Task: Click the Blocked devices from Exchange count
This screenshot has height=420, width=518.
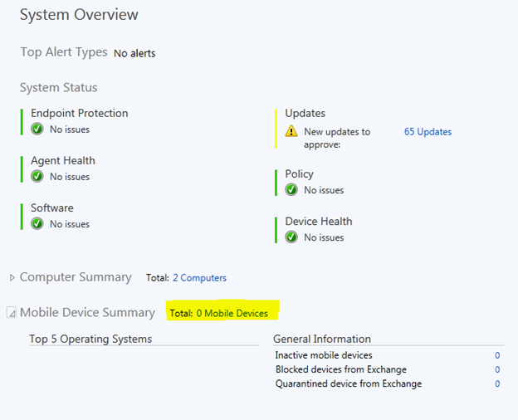Action: tap(497, 369)
